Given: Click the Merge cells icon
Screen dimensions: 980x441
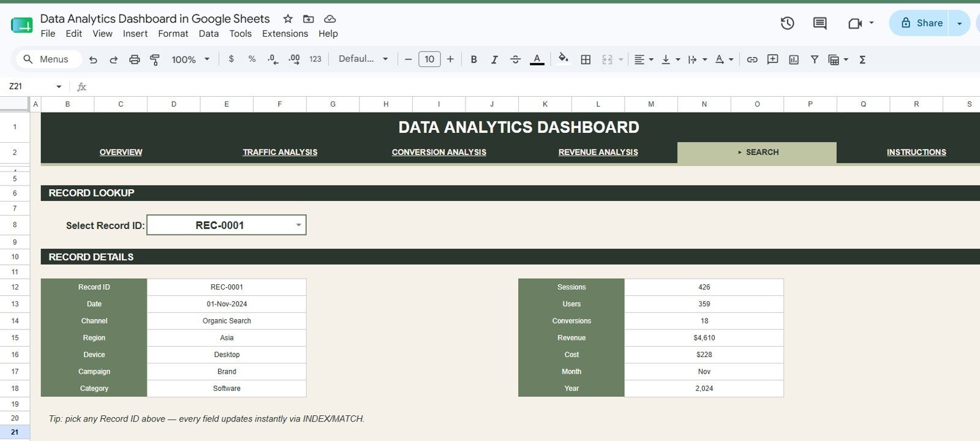Looking at the screenshot, I should tap(607, 59).
